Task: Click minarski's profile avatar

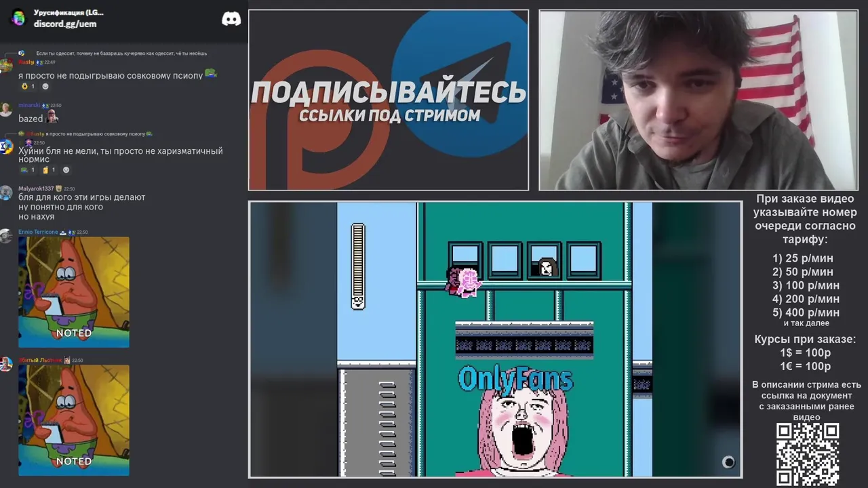Action: tap(6, 109)
